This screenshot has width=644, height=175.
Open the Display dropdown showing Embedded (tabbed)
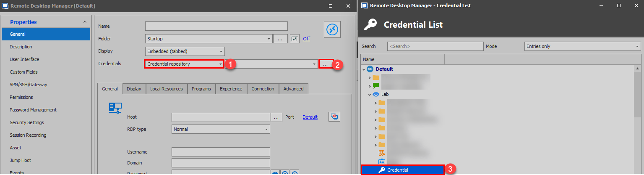pyautogui.click(x=221, y=51)
